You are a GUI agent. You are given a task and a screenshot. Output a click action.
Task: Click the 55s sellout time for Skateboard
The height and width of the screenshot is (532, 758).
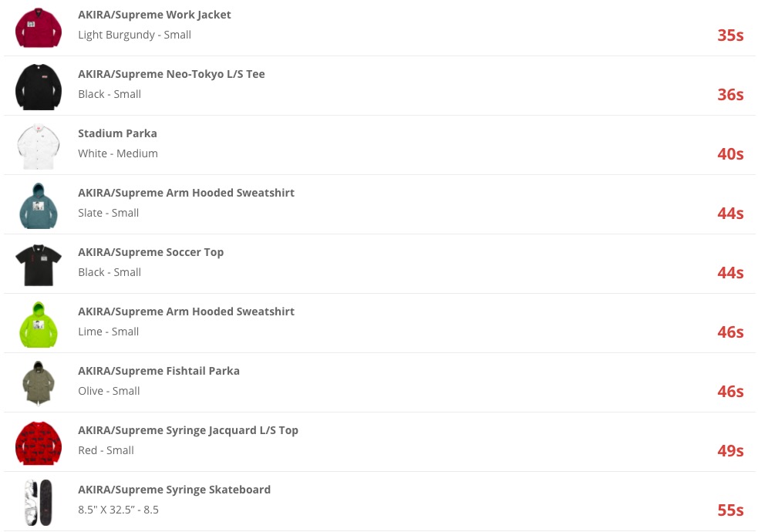730,510
